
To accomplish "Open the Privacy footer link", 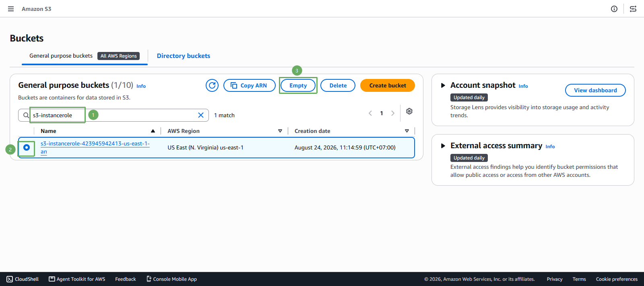I will [x=555, y=279].
